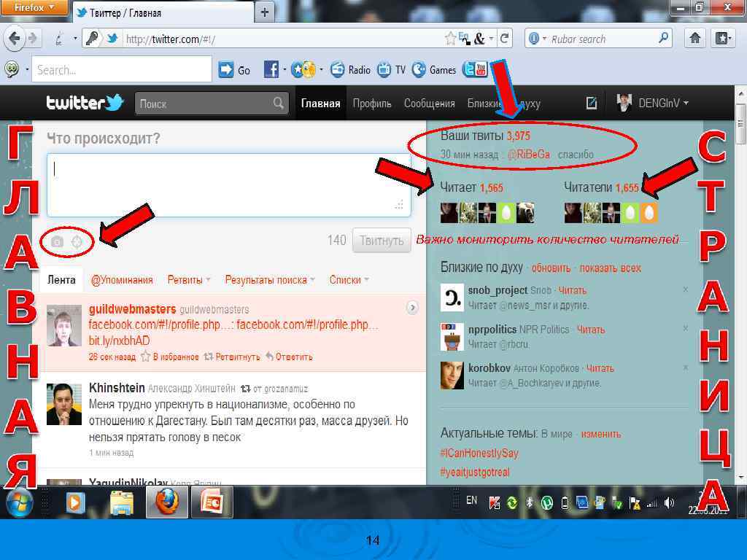Retweet the guildwebmasters tweet
The width and height of the screenshot is (747, 560).
(232, 357)
